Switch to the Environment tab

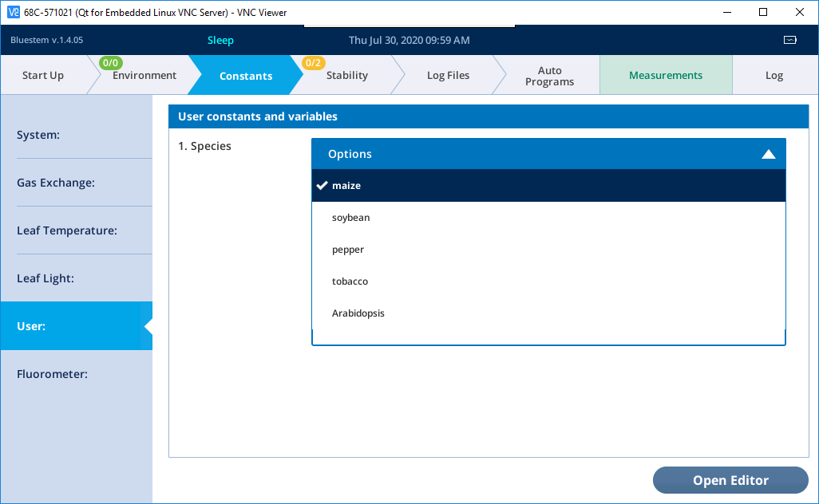tap(144, 75)
